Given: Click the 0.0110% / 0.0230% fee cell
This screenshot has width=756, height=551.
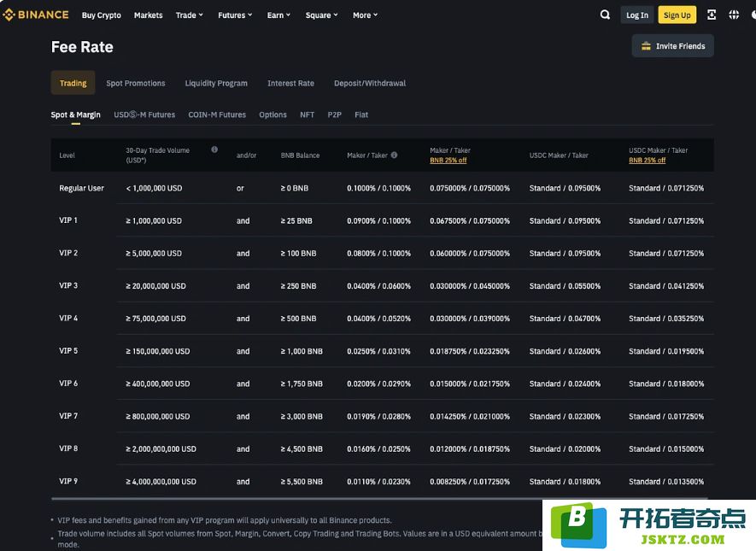Looking at the screenshot, I should point(379,481).
